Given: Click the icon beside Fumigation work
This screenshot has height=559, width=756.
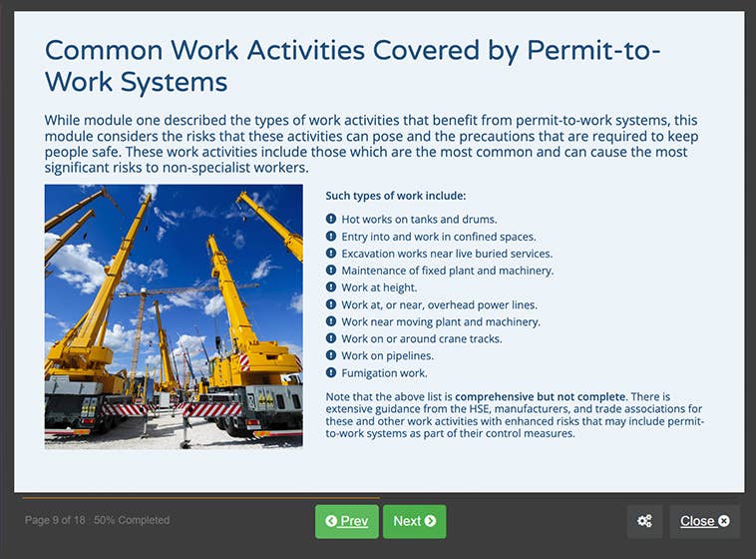Looking at the screenshot, I should 331,373.
